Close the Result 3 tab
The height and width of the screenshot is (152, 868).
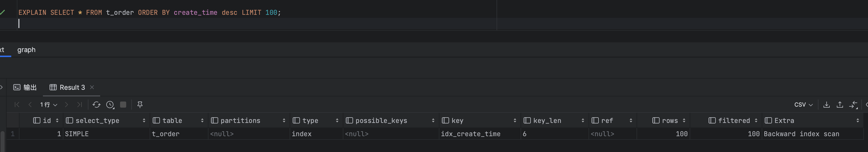[92, 87]
